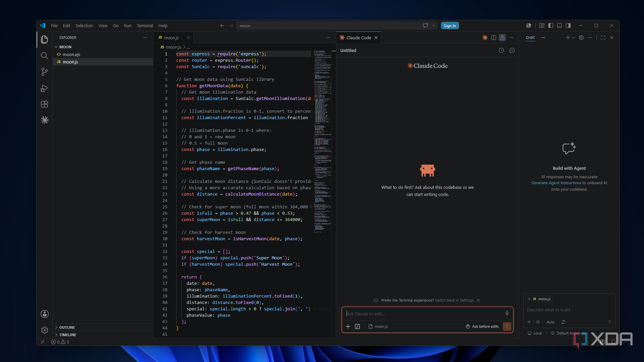The image size is (644, 362).
Task: Toggle the bottom panel visibility
Action: 559,25
